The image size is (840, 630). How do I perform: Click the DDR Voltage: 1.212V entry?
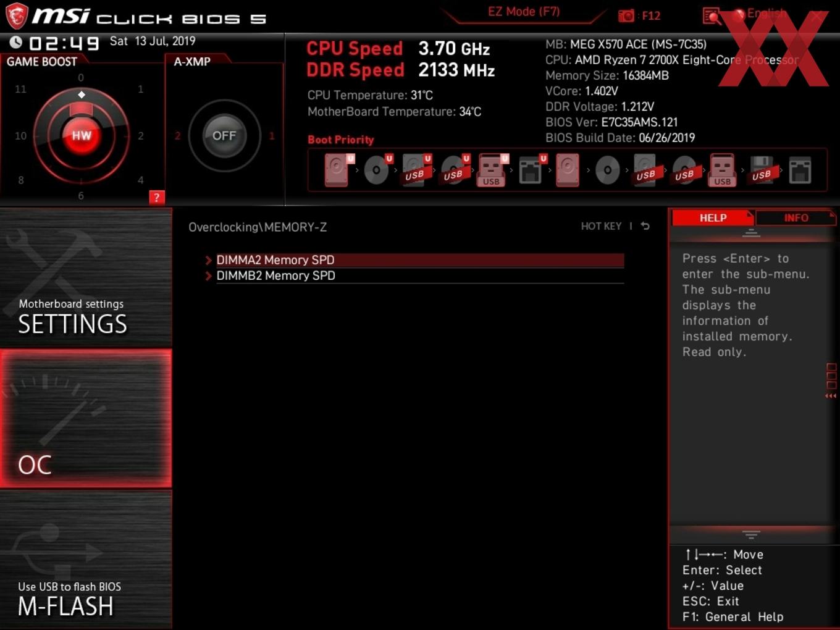[x=600, y=106]
